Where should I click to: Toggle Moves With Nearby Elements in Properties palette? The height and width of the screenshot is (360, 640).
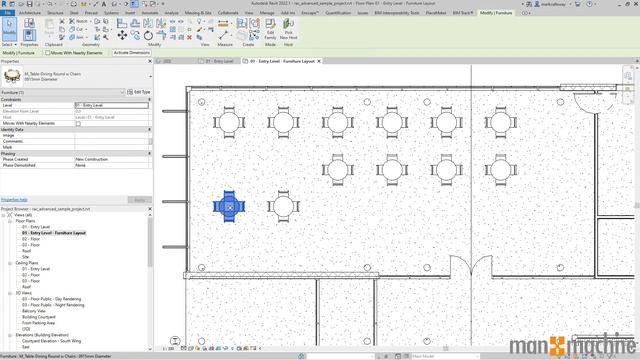click(x=78, y=123)
